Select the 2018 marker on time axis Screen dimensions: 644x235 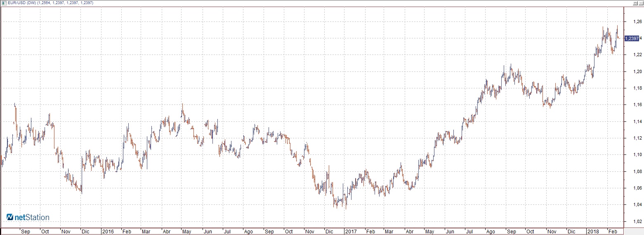(x=593, y=231)
